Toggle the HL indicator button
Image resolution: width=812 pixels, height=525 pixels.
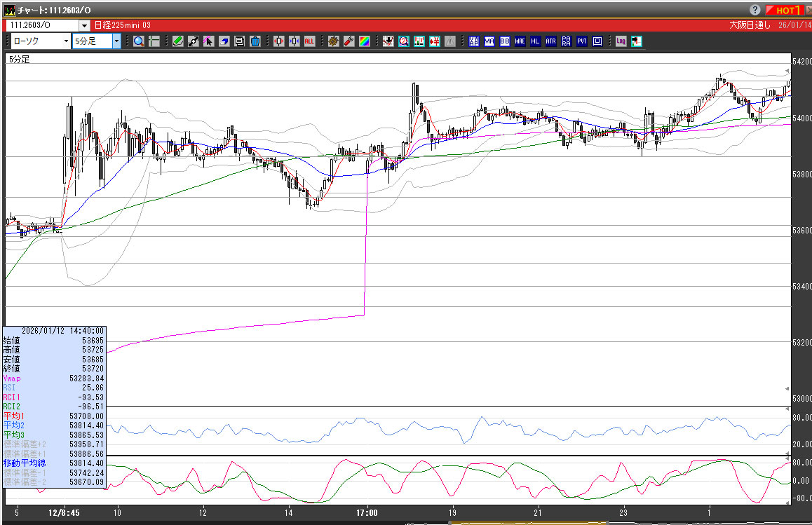[536, 41]
